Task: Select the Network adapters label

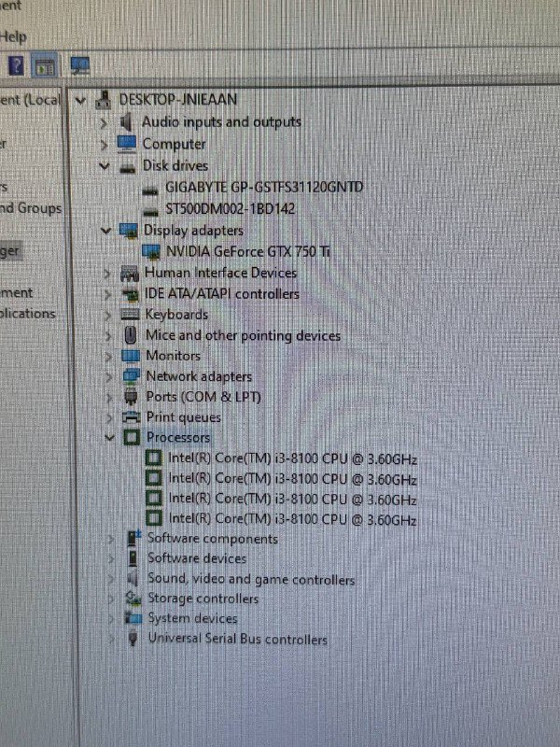Action: click(199, 376)
